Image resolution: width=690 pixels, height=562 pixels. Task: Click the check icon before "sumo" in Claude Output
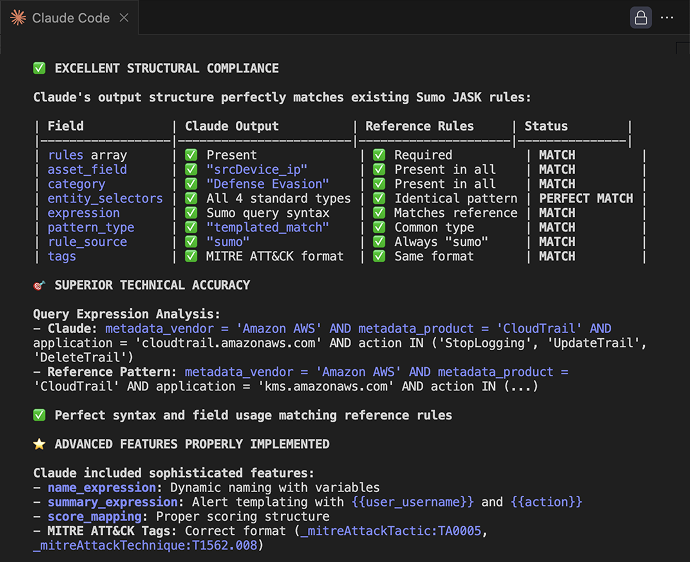[191, 242]
